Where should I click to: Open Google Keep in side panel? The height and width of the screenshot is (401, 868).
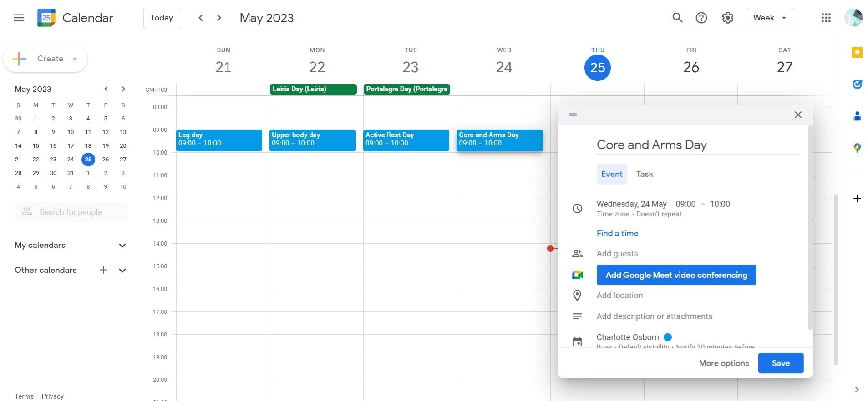click(x=857, y=53)
